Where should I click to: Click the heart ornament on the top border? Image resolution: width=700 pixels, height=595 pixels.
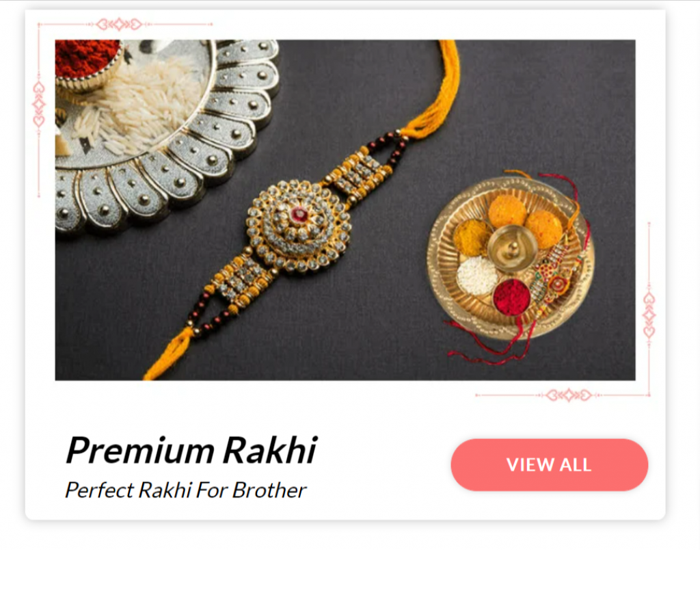click(x=119, y=24)
